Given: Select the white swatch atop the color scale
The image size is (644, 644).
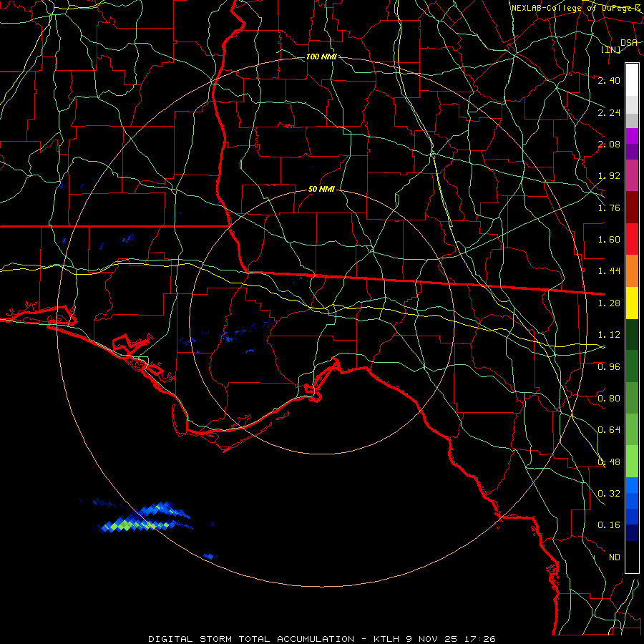Looking at the screenshot, I should click(632, 80).
